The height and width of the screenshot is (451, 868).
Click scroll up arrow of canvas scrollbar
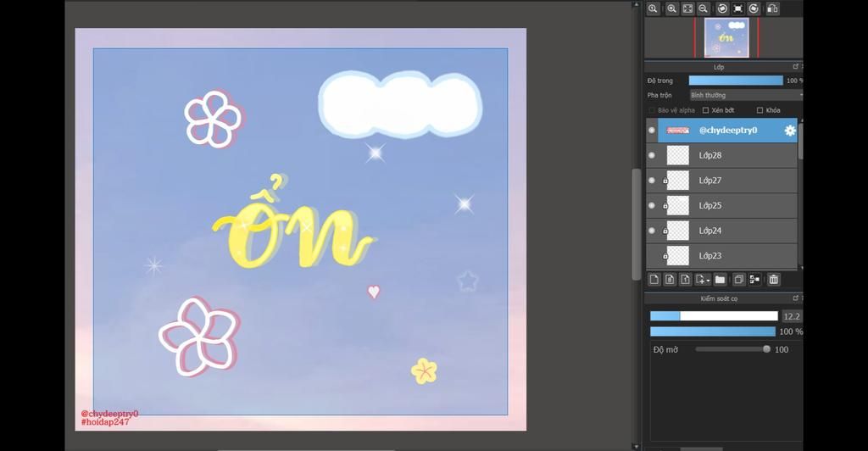pos(636,4)
